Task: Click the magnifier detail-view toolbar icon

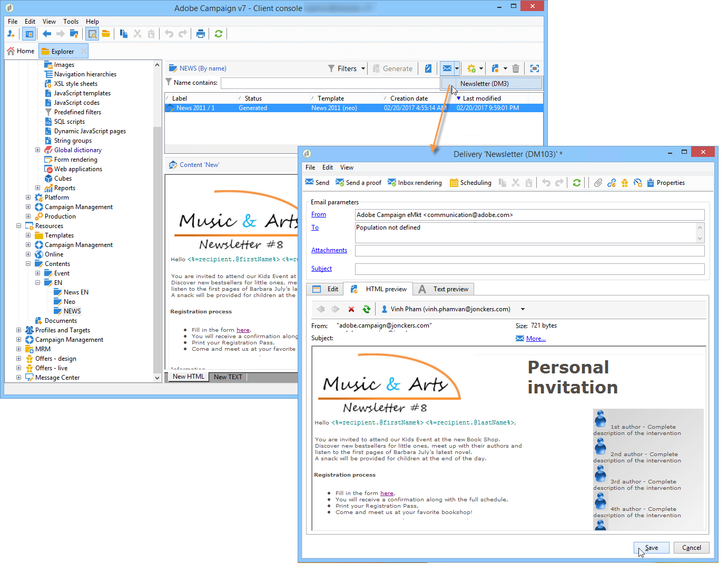Action: 92,34
